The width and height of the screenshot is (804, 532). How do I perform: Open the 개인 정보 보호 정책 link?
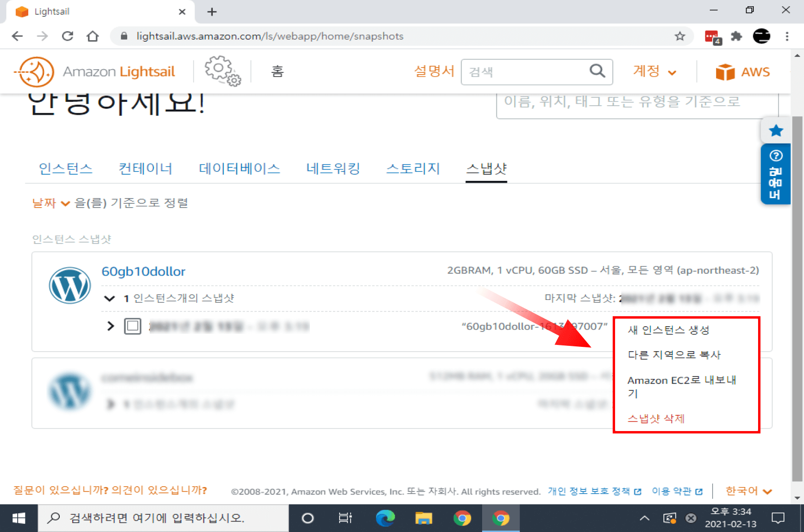point(594,491)
